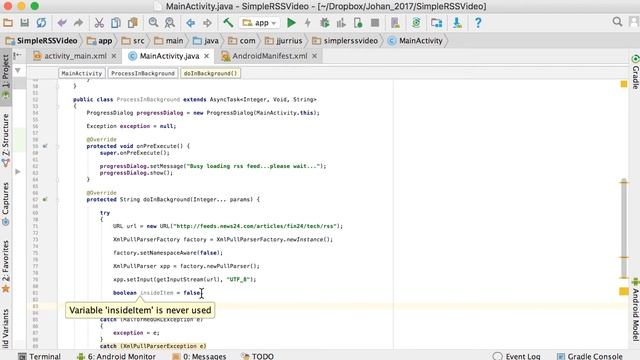Select the app breadcrumb folder

pyautogui.click(x=100, y=41)
